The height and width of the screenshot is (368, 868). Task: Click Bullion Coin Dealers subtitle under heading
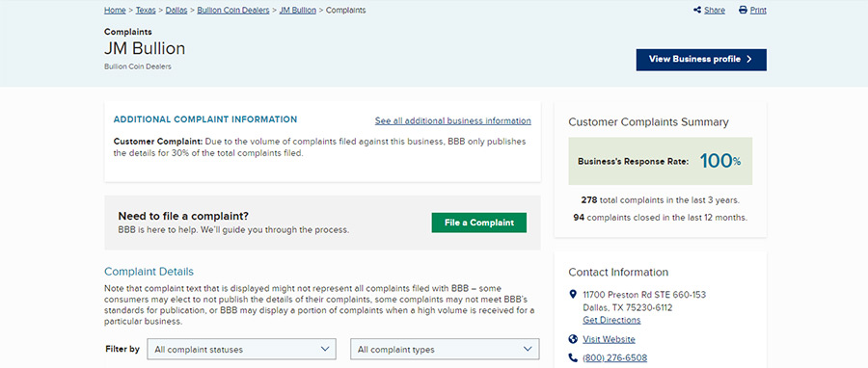[x=138, y=66]
